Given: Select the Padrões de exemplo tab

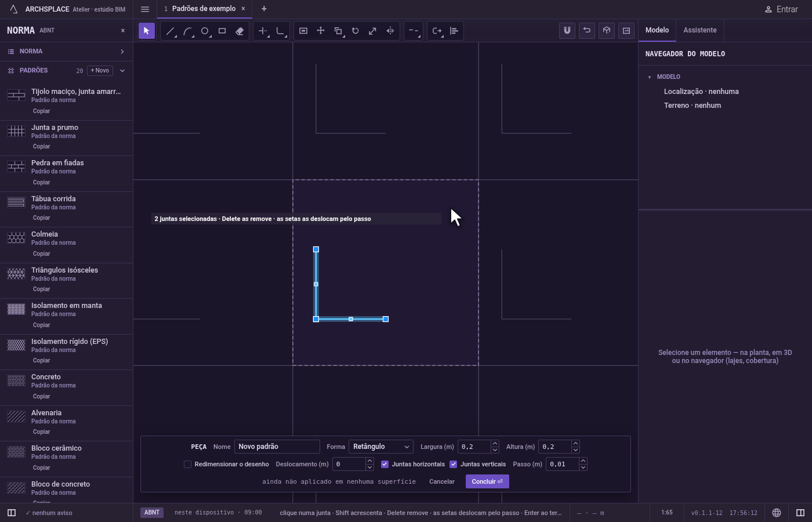Looking at the screenshot, I should tap(204, 9).
